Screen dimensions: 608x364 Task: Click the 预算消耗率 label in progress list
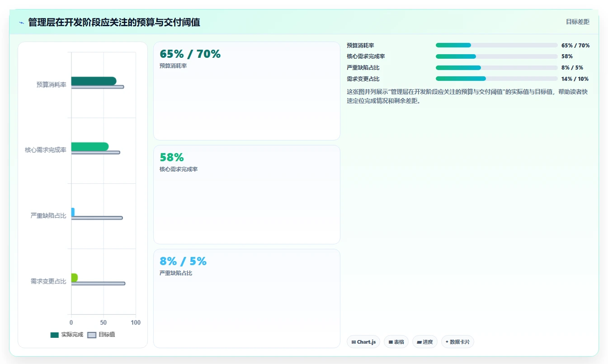coord(360,45)
